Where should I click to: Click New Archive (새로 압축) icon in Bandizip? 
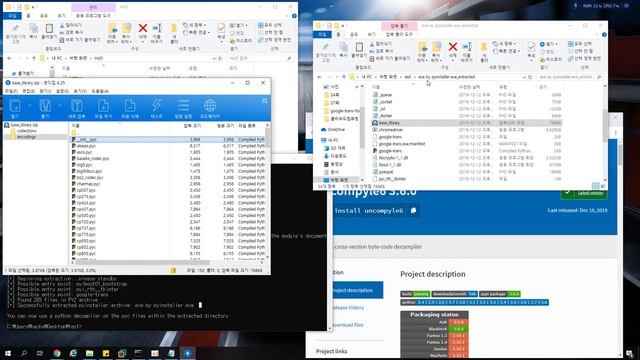click(77, 106)
